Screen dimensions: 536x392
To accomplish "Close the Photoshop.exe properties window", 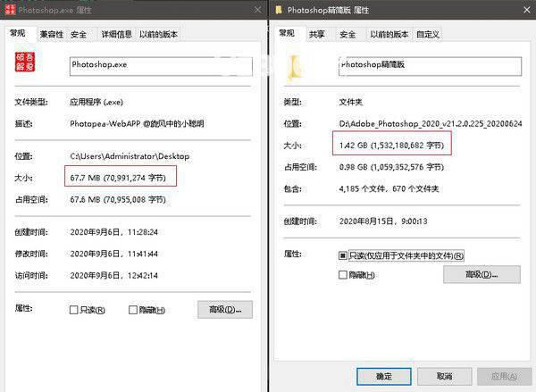I will (258, 10).
